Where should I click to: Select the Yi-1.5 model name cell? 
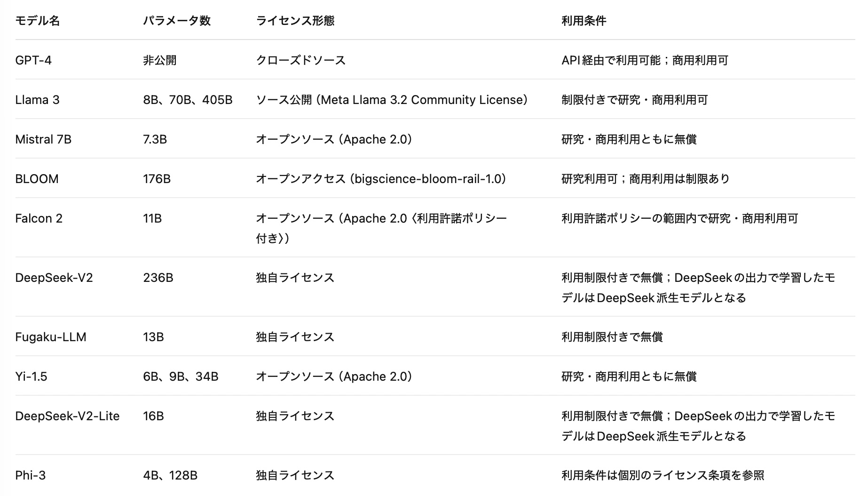(31, 376)
